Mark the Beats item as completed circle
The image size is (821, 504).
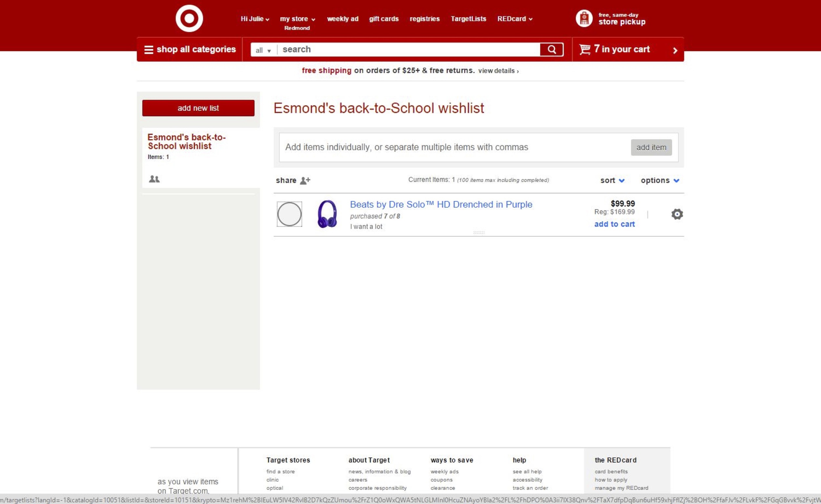(x=289, y=214)
